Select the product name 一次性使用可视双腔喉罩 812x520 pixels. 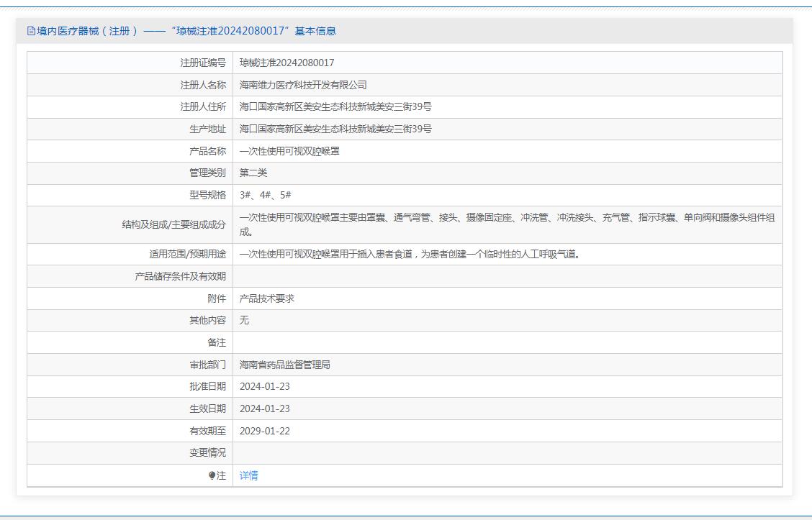pyautogui.click(x=289, y=151)
